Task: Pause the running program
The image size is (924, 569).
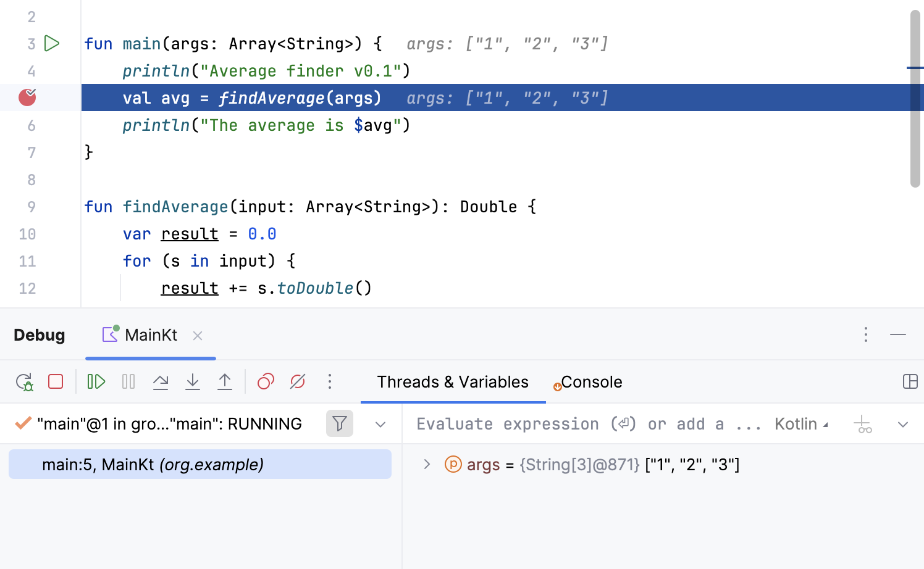Action: click(128, 381)
